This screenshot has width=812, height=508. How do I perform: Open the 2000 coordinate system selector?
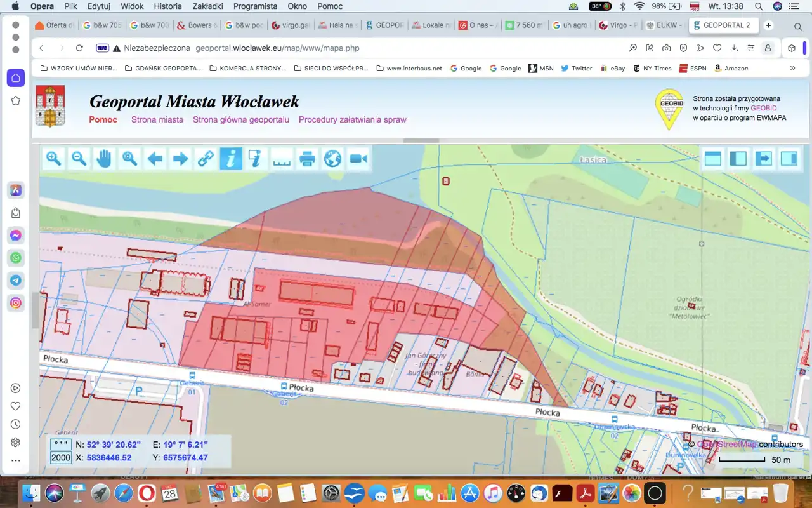coord(61,458)
